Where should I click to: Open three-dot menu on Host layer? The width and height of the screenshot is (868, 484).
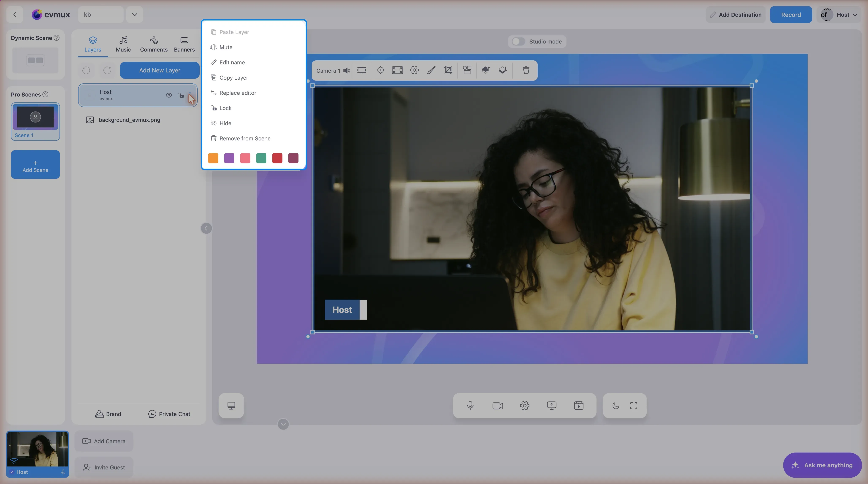(x=190, y=95)
